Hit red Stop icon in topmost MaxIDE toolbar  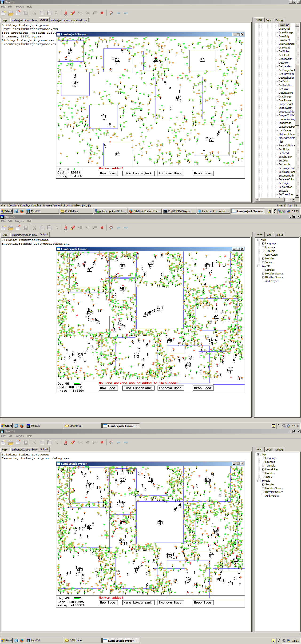(102, 13)
